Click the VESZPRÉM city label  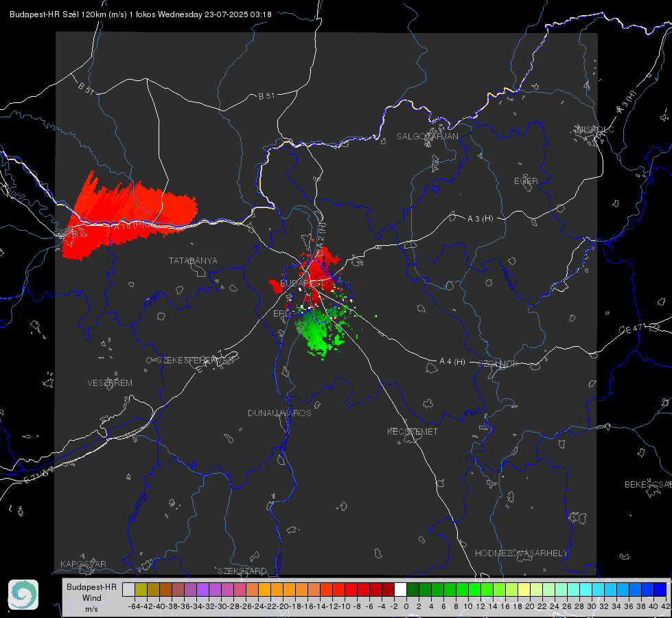pos(110,383)
